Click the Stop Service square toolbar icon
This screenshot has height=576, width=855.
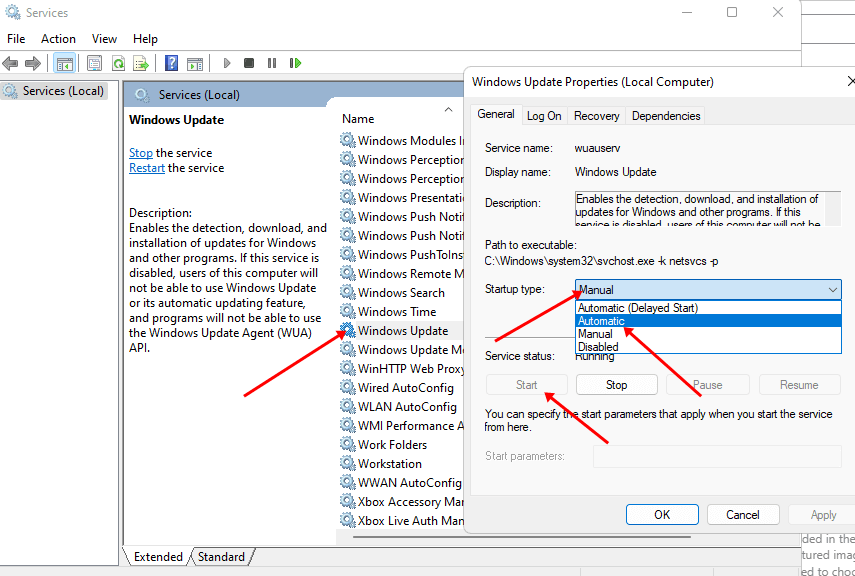tap(249, 63)
